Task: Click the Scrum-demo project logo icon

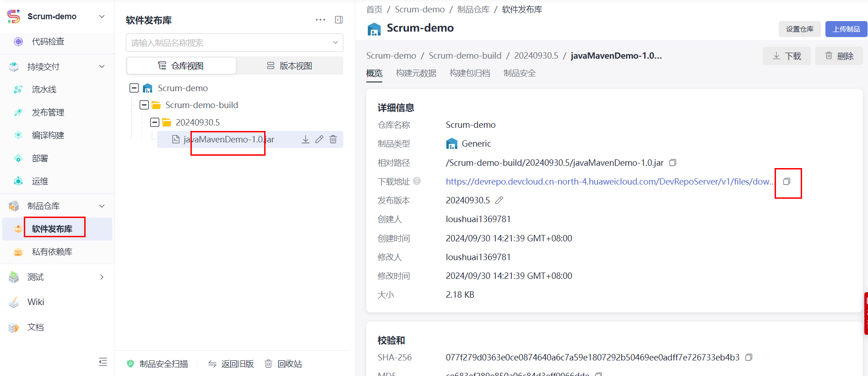Action: [14, 16]
